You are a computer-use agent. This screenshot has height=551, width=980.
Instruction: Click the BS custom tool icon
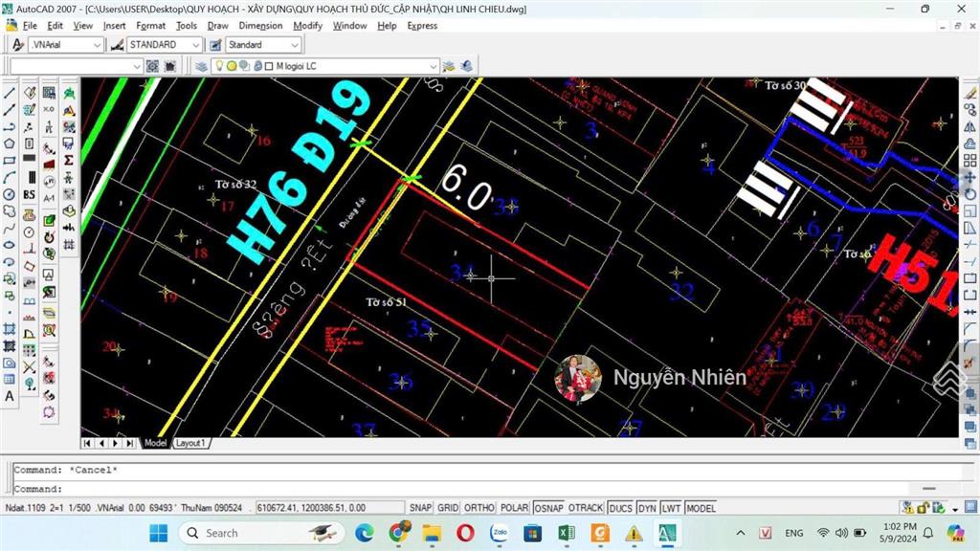point(29,195)
